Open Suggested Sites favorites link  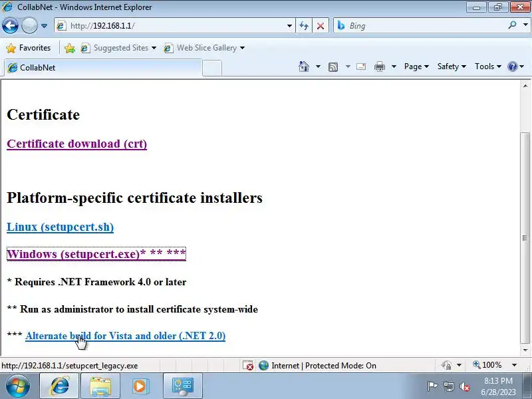[118, 48]
